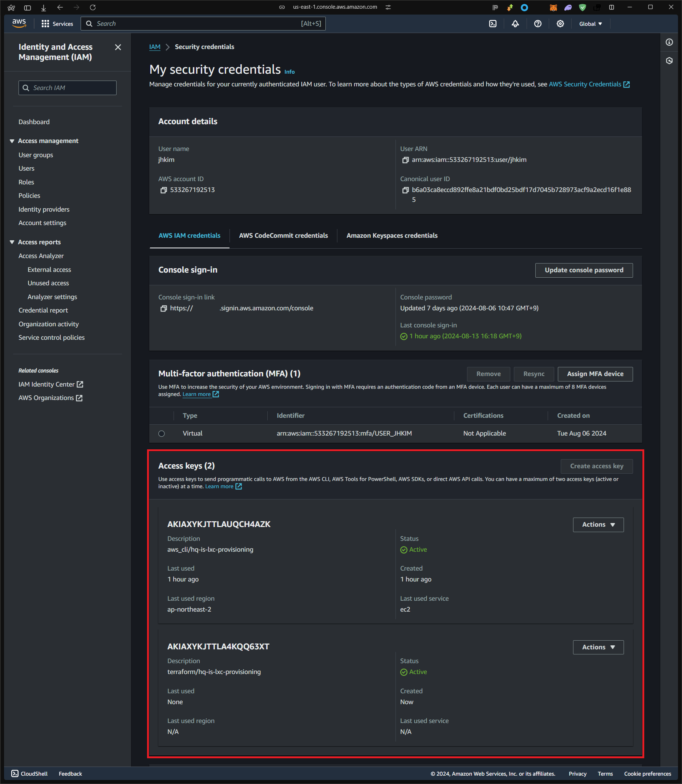Open the Global region dropdown
This screenshot has width=682, height=784.
[x=590, y=24]
